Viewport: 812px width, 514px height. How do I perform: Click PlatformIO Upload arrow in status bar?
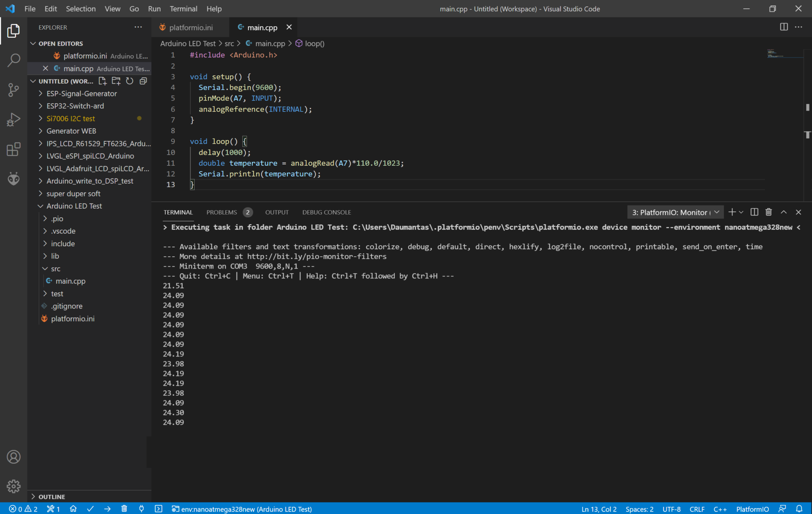click(x=107, y=509)
